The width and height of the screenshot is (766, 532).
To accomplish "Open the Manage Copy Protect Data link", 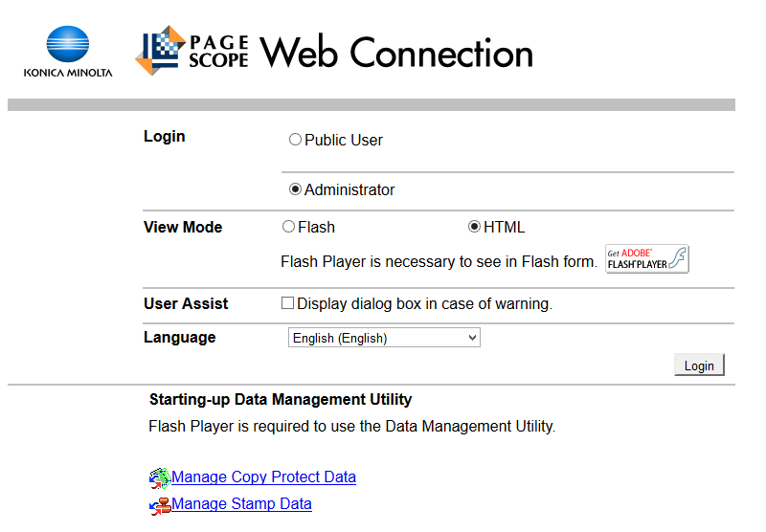I will (x=263, y=477).
